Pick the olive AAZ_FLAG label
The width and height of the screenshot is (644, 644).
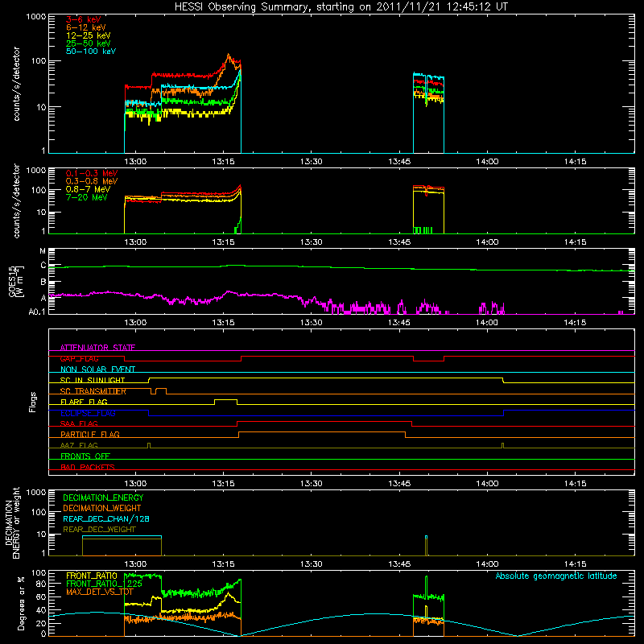coord(79,445)
